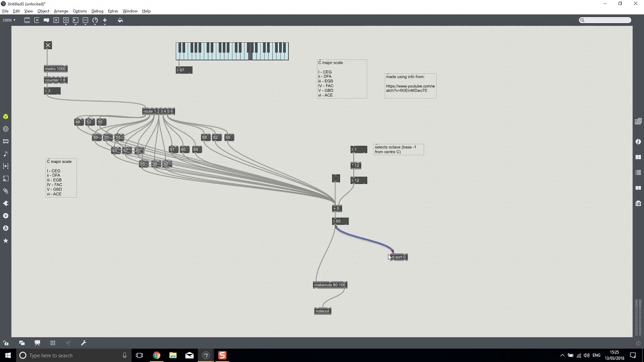Click the metro 1000 object box
The image size is (644, 362).
55,68
